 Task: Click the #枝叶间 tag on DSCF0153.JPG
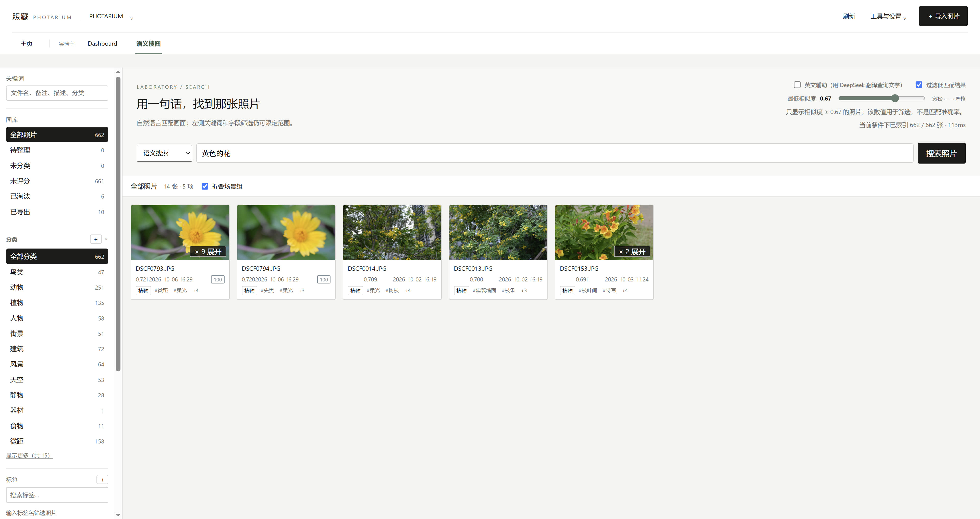click(588, 290)
